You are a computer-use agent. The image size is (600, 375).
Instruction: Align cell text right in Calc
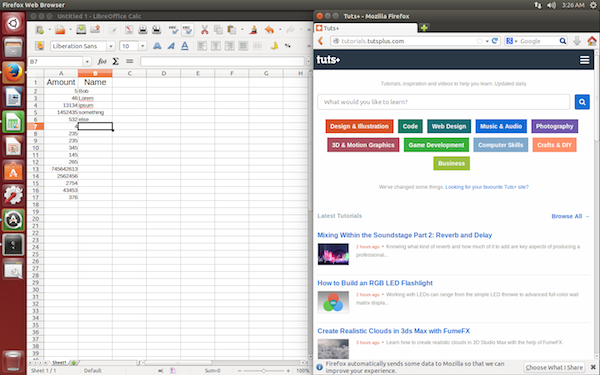pyautogui.click(x=230, y=46)
